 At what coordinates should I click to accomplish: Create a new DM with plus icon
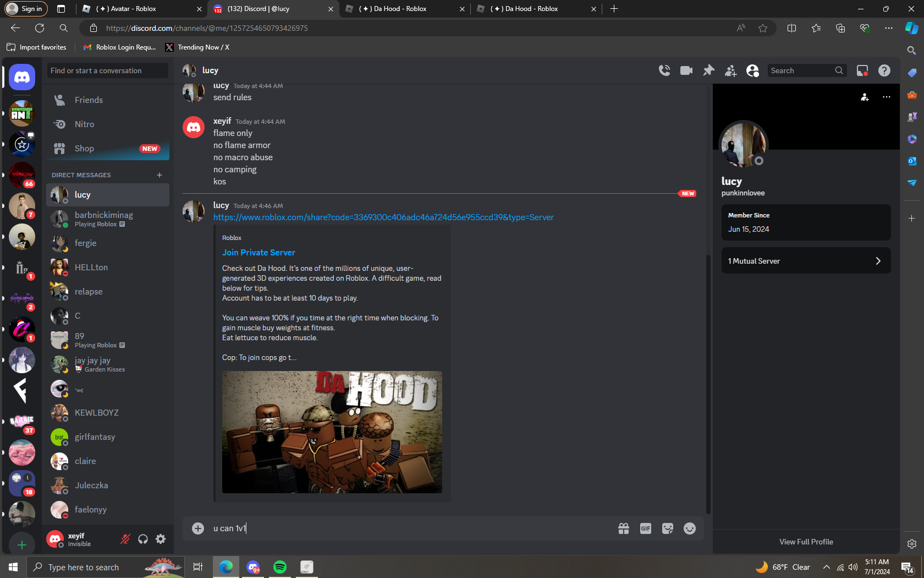click(x=159, y=175)
